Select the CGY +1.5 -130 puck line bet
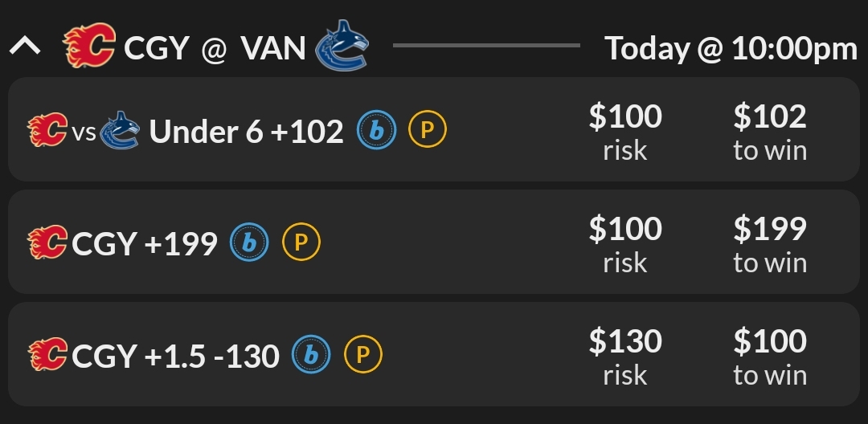This screenshot has height=424, width=868. point(175,356)
